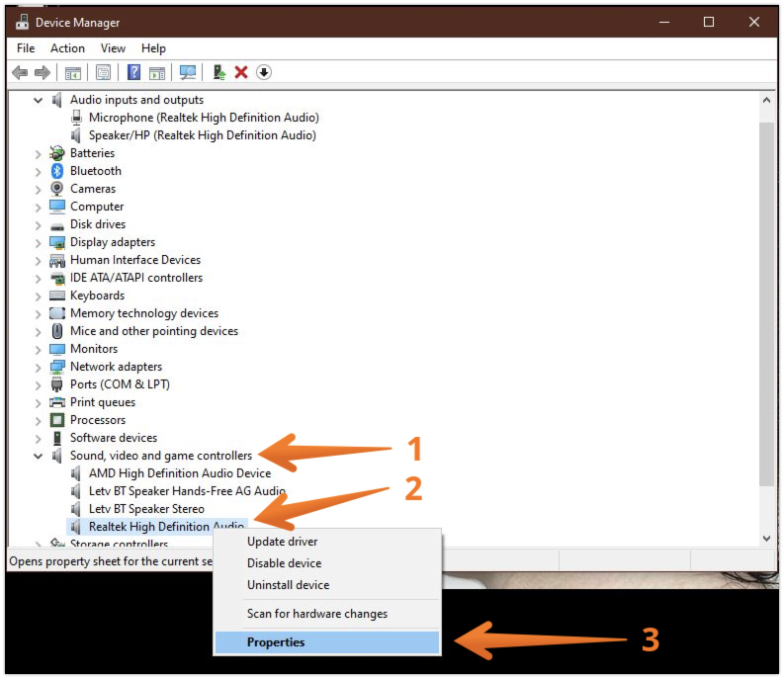Click the Update device driver toolbar icon
The width and height of the screenshot is (784, 679).
tap(219, 72)
